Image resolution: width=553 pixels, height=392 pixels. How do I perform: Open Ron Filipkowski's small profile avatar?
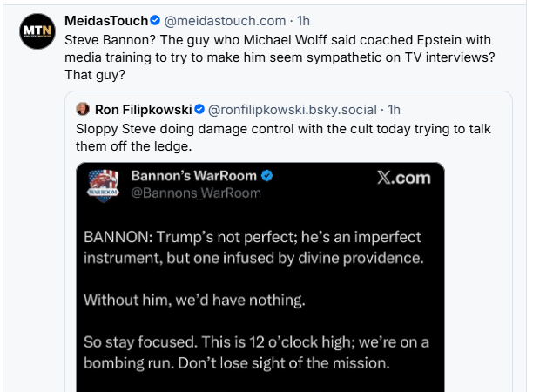[x=84, y=110]
